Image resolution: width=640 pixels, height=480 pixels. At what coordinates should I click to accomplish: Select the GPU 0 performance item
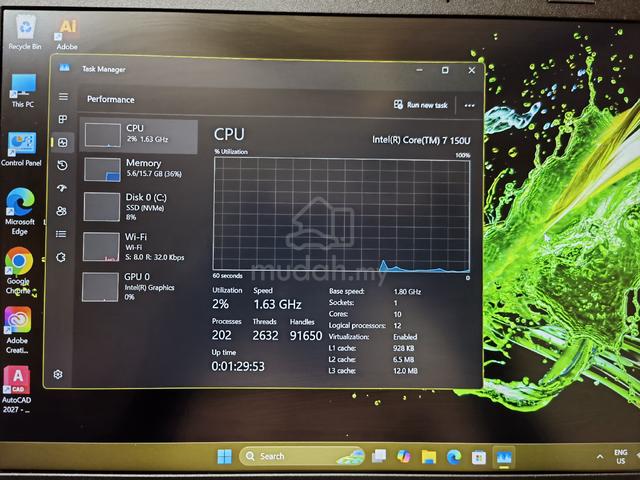click(x=137, y=287)
